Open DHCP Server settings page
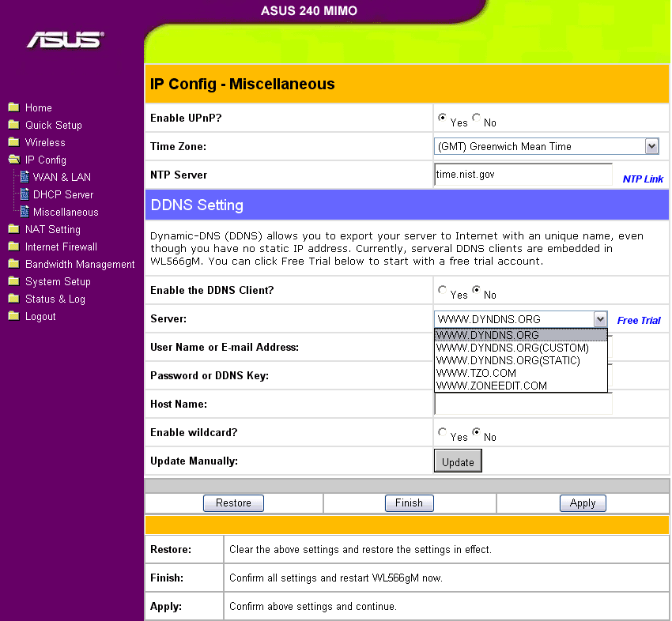 (x=63, y=195)
